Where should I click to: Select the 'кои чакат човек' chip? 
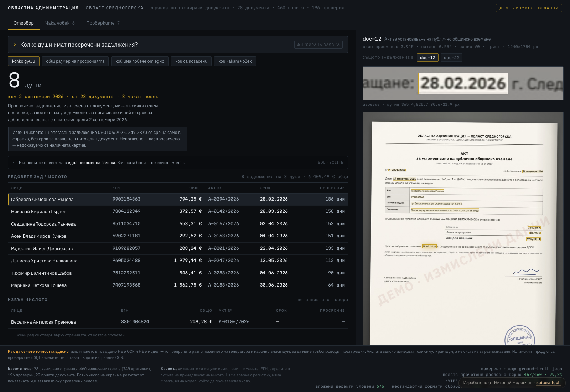point(235,61)
